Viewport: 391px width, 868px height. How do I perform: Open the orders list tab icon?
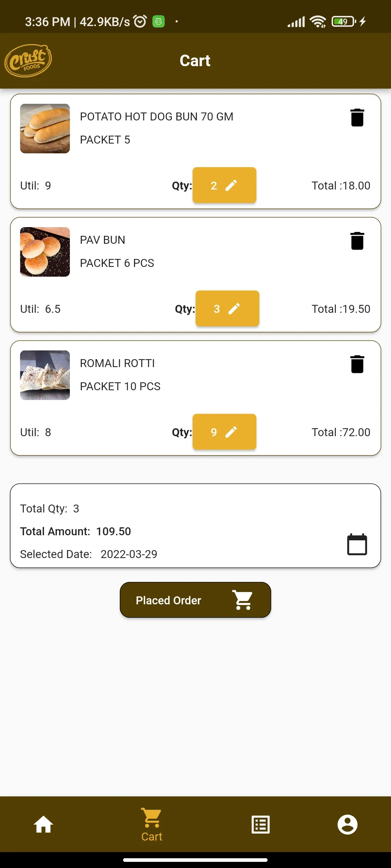coord(261,825)
